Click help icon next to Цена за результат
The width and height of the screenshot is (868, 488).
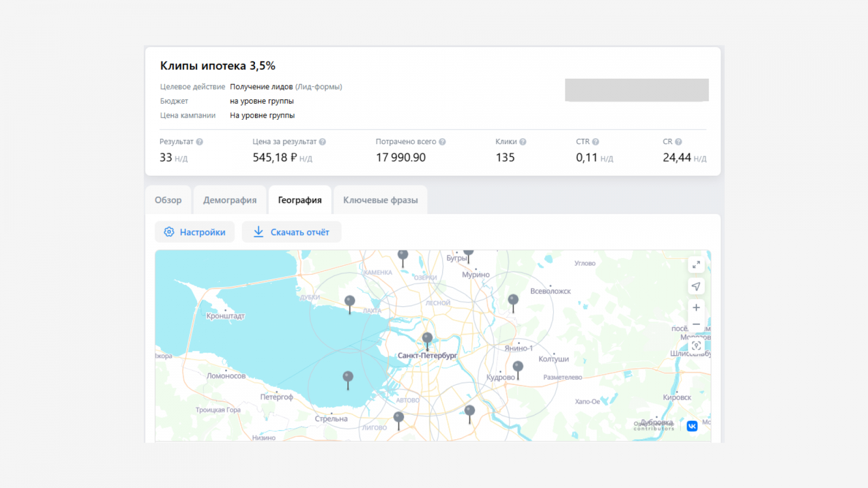[322, 142]
